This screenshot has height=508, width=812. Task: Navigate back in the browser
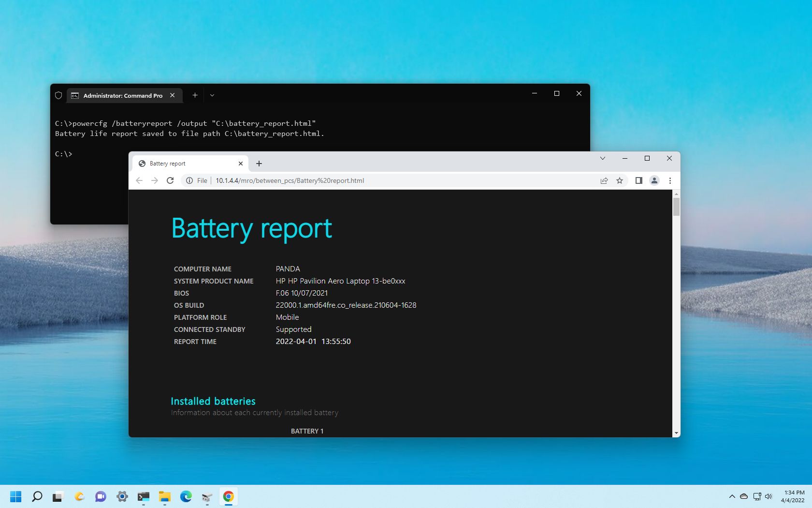click(139, 180)
